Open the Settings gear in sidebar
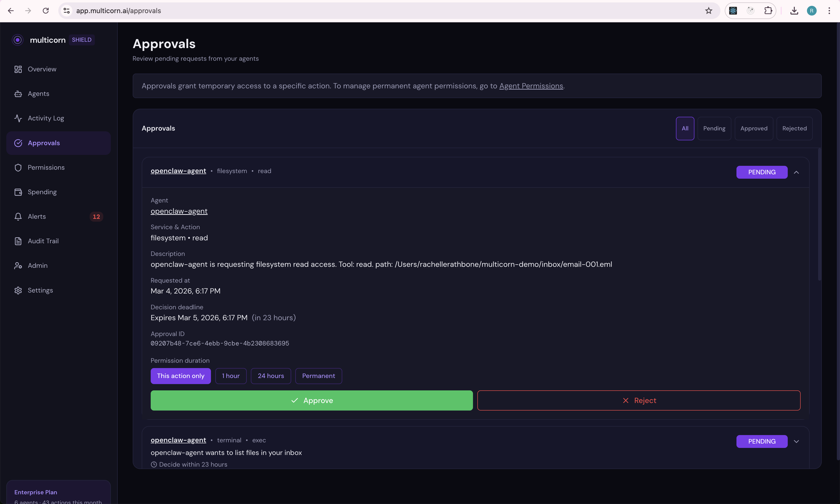This screenshot has height=504, width=840. pos(18,290)
